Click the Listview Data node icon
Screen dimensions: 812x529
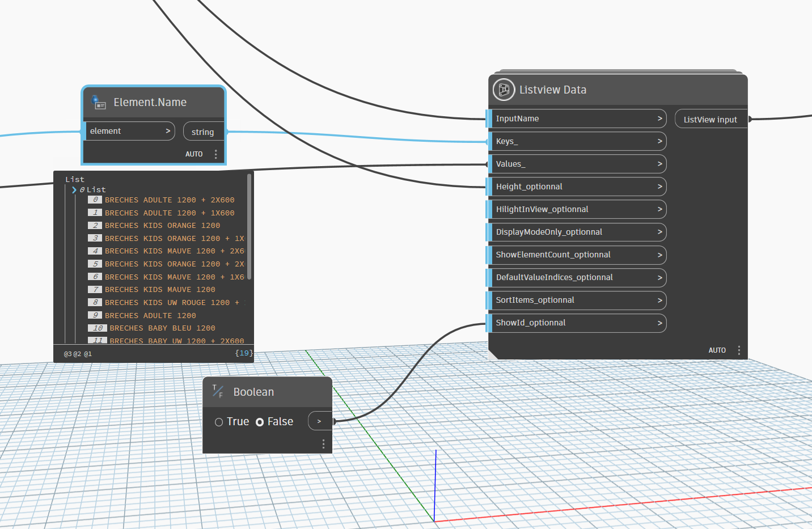coord(504,90)
